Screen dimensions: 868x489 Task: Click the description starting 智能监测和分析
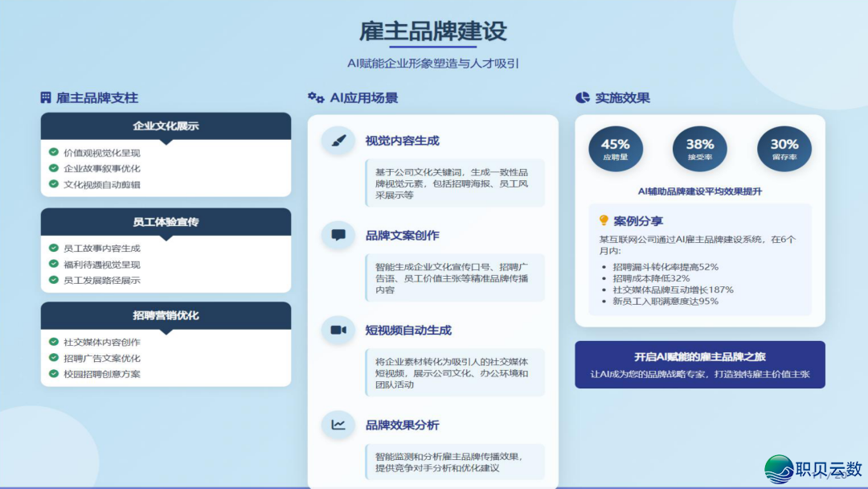point(455,462)
